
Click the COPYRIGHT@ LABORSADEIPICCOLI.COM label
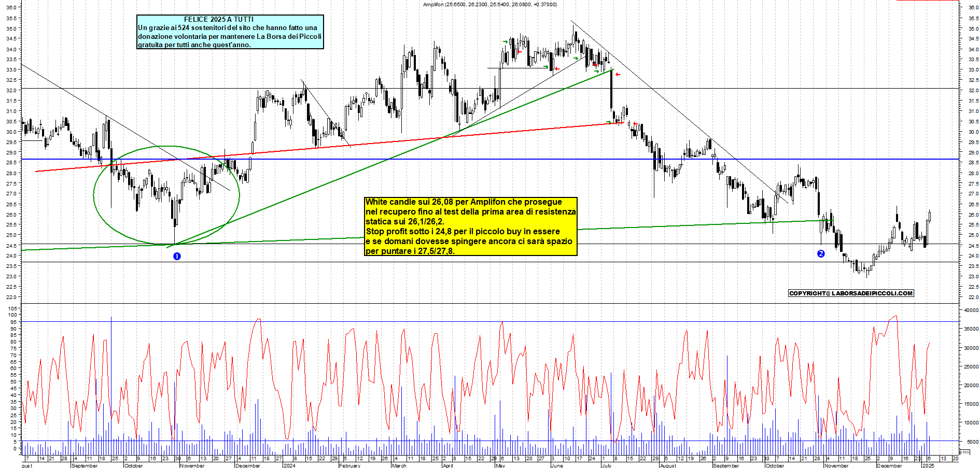tap(851, 293)
